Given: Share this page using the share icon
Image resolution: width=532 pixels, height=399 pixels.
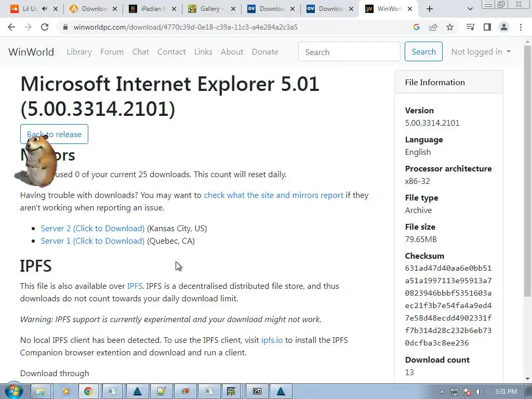Looking at the screenshot, I should pos(433,27).
